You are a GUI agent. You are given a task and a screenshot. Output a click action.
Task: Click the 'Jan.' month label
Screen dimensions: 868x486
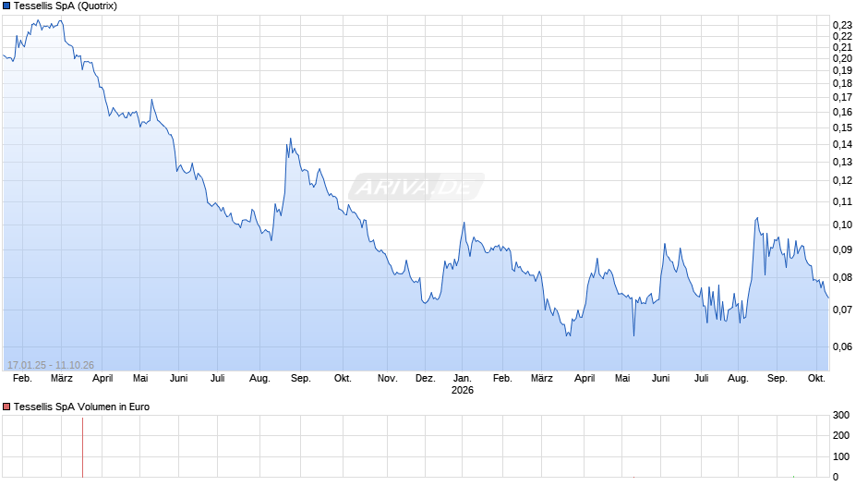463,379
